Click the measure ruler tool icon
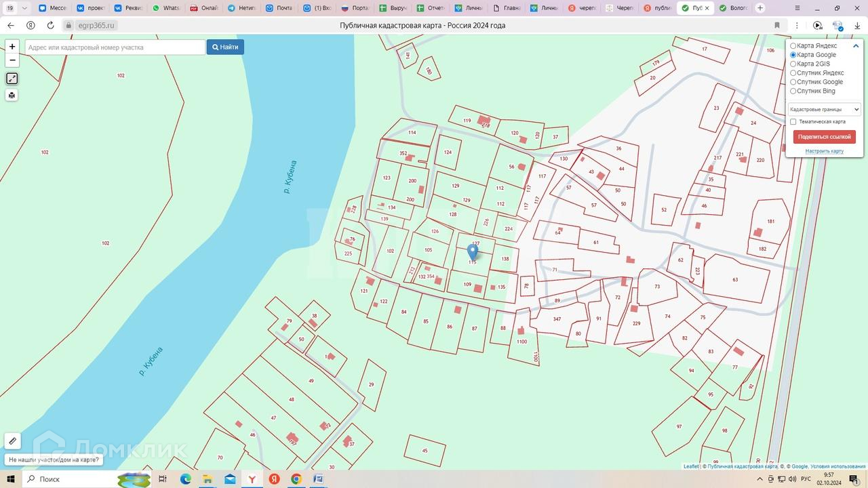This screenshot has width=868, height=488. click(x=12, y=441)
